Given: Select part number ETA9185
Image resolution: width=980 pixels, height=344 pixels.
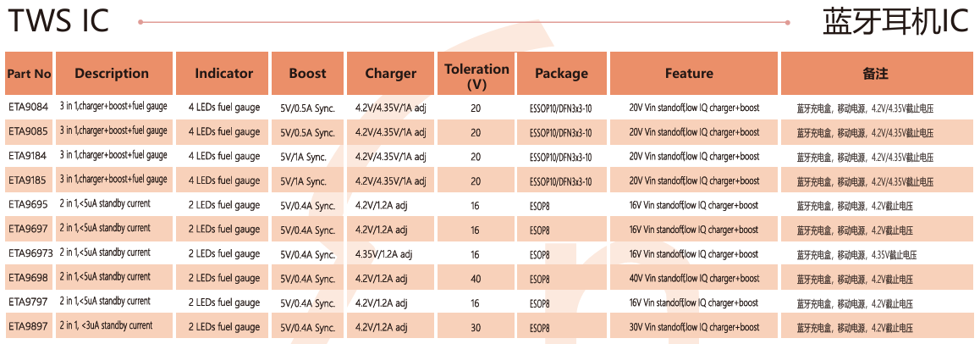Looking at the screenshot, I should point(29,180).
